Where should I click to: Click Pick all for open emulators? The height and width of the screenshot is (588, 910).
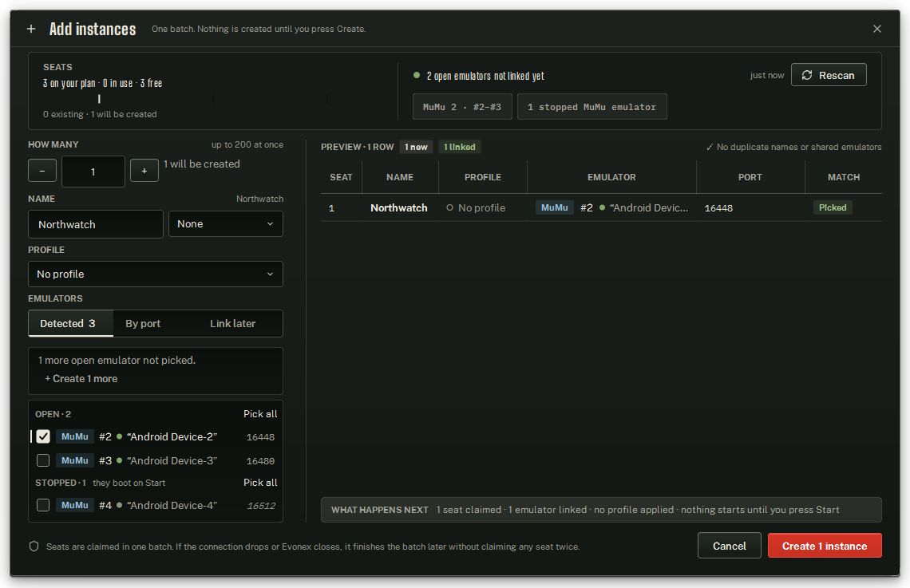pyautogui.click(x=260, y=414)
